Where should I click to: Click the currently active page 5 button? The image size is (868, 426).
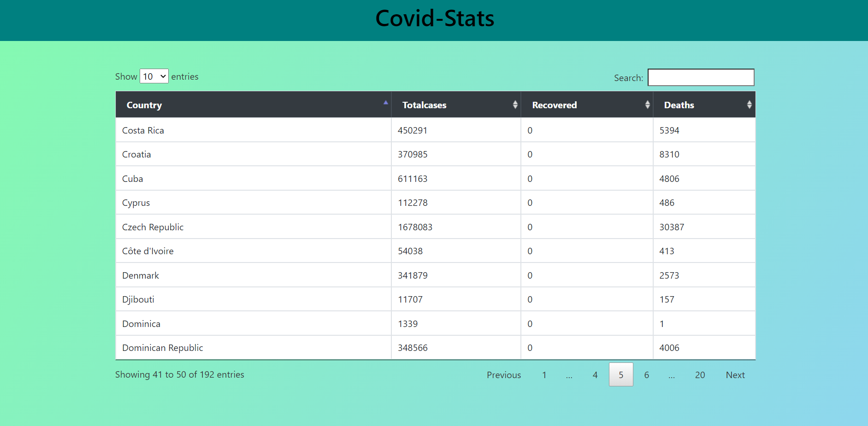pyautogui.click(x=620, y=374)
